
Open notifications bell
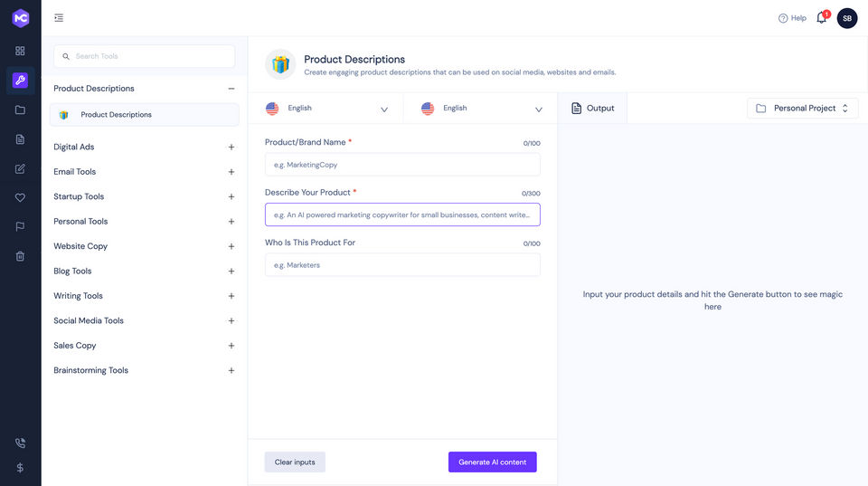pyautogui.click(x=822, y=18)
